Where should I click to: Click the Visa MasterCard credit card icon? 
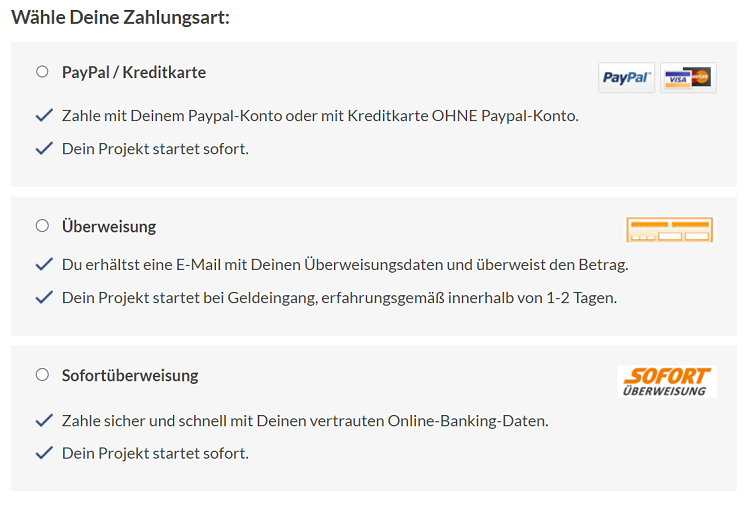click(688, 77)
